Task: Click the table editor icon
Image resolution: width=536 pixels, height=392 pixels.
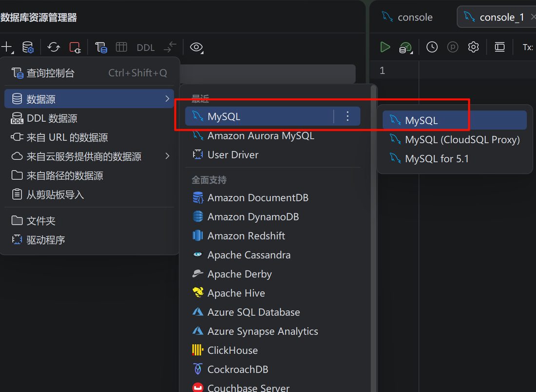Action: pos(121,47)
